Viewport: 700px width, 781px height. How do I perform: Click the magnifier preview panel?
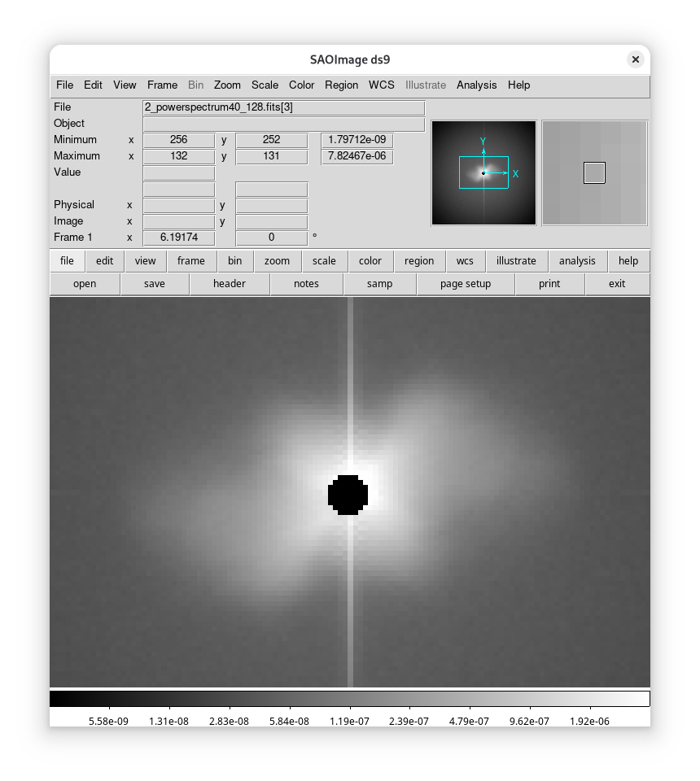point(594,172)
